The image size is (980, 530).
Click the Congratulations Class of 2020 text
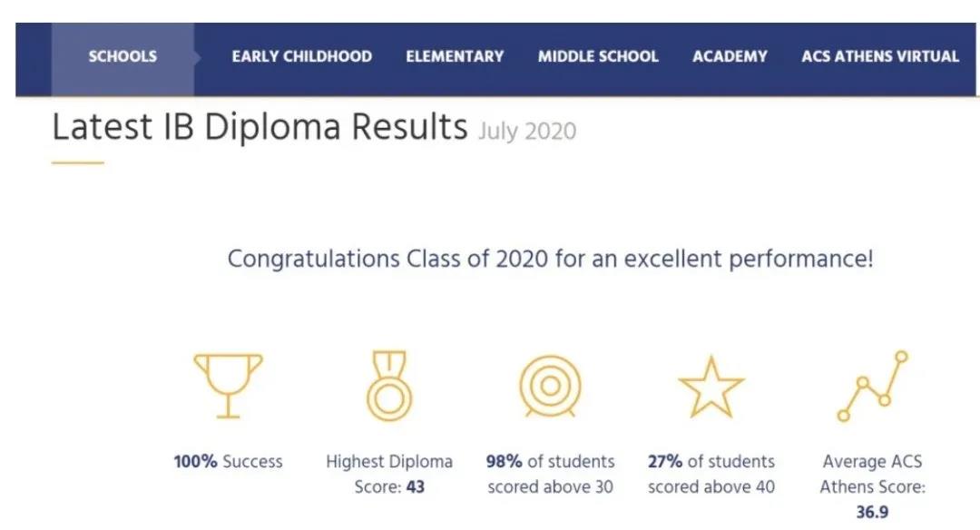[x=550, y=259]
